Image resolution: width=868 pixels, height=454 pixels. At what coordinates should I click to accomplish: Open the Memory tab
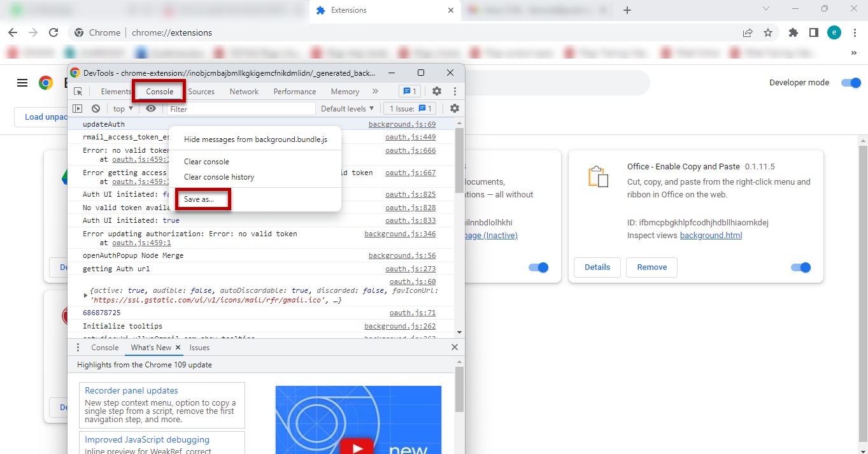tap(345, 92)
